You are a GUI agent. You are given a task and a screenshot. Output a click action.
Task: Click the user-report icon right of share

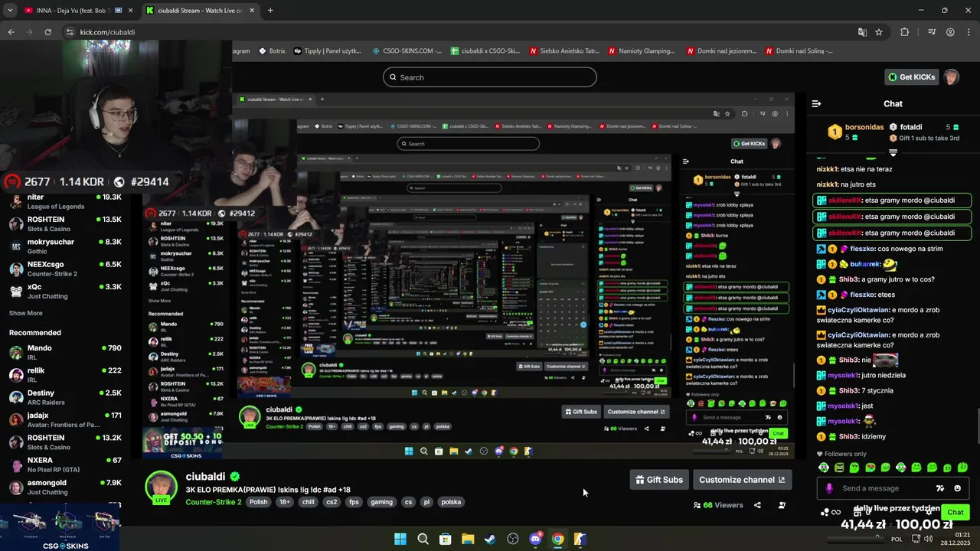click(x=782, y=505)
